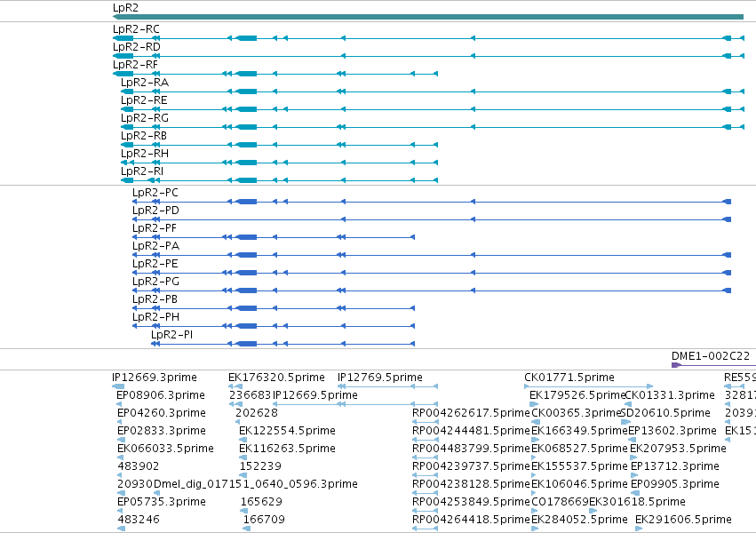756x533 pixels.
Task: Select the LpR2-RA transcript label
Action: [x=145, y=83]
